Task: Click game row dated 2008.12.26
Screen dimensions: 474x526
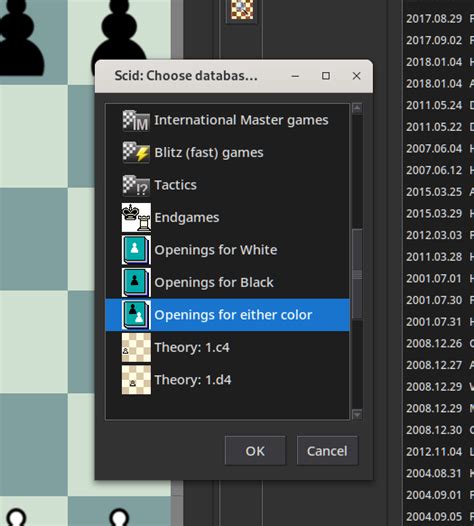Action: tap(439, 344)
